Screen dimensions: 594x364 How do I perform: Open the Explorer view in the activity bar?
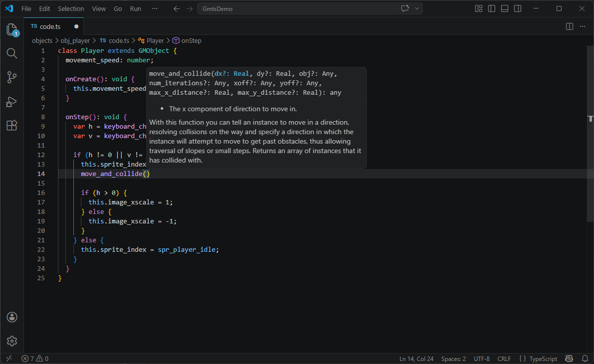click(x=11, y=29)
